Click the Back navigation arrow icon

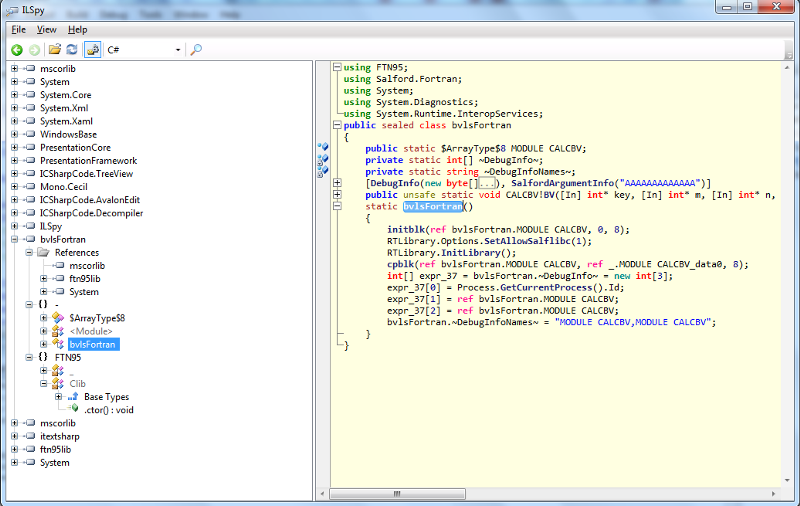click(x=17, y=49)
